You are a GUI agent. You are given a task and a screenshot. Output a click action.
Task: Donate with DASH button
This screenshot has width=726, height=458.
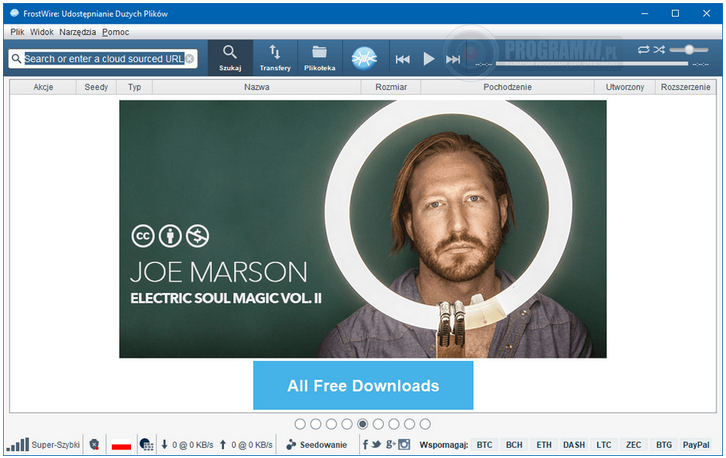tap(574, 445)
